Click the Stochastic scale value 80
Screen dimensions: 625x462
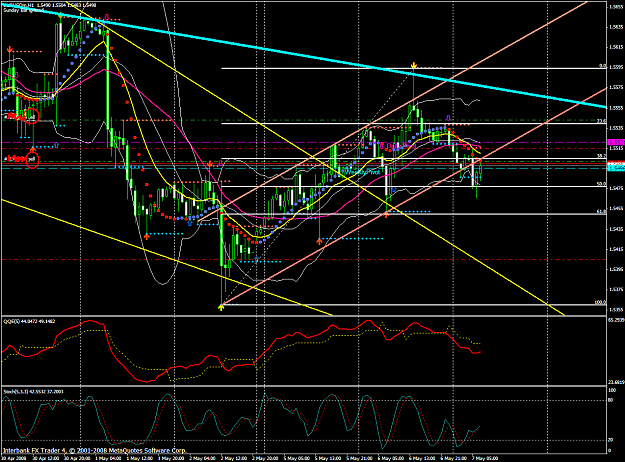coord(611,400)
